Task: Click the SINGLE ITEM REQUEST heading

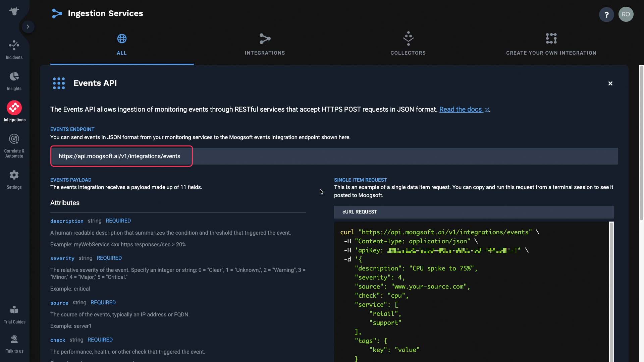Action: coord(360,180)
